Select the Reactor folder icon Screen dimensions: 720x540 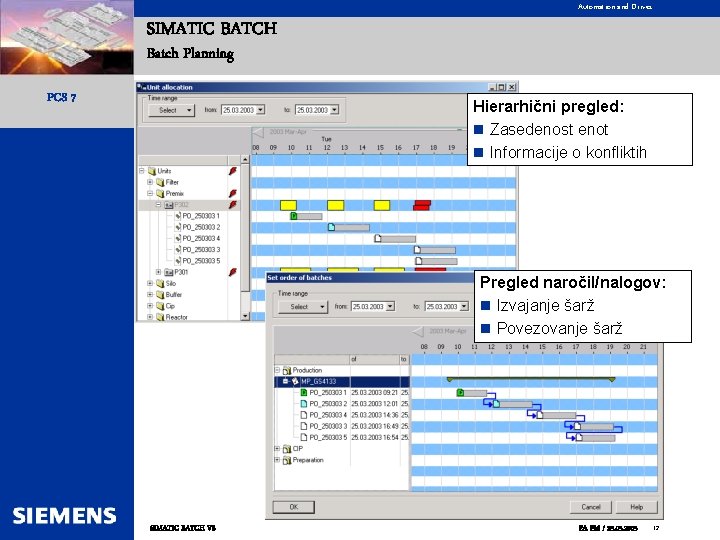tap(160, 317)
